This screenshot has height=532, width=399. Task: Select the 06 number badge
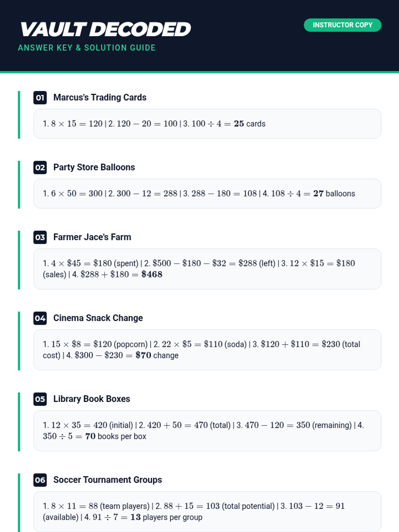point(40,480)
